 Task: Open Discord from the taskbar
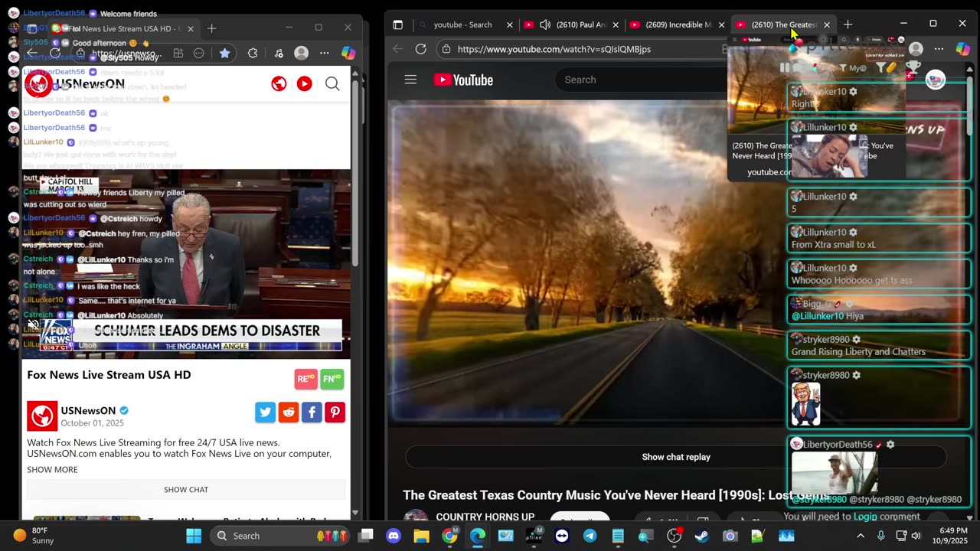click(x=394, y=536)
